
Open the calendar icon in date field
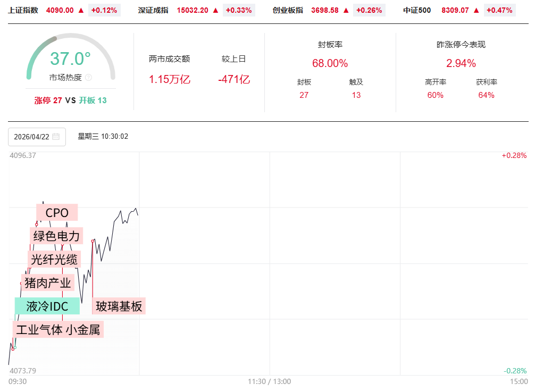pyautogui.click(x=56, y=137)
